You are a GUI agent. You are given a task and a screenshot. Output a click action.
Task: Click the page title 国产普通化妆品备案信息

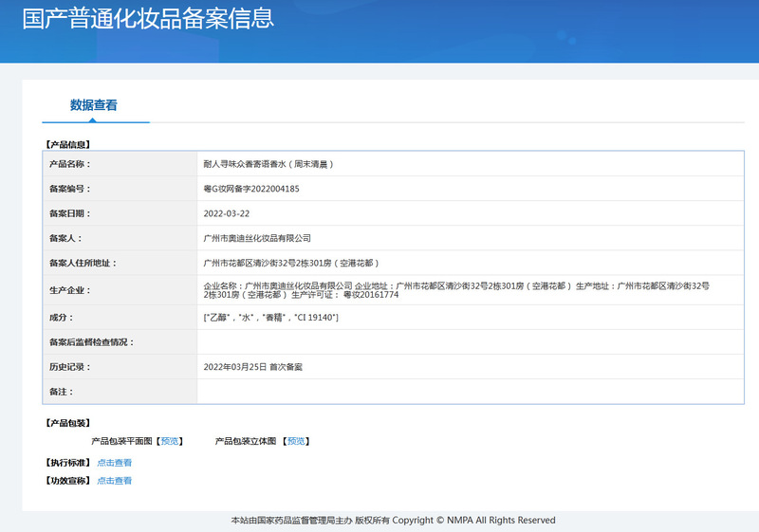(x=148, y=18)
